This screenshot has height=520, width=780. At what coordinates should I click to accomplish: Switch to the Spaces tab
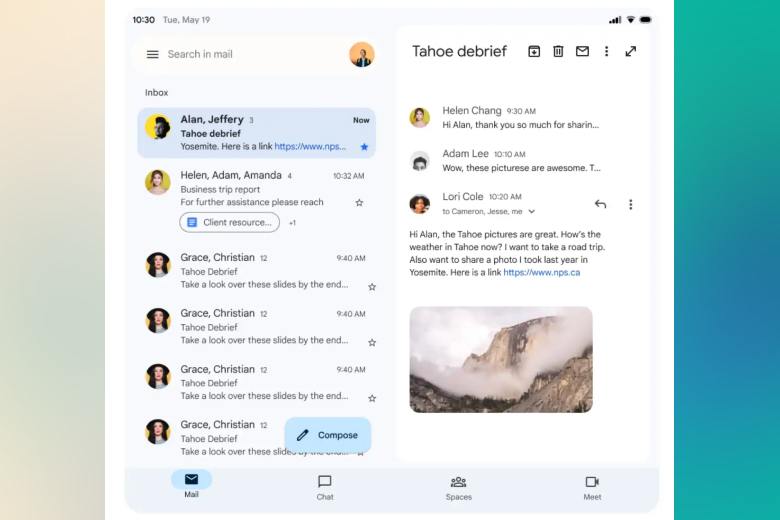459,488
